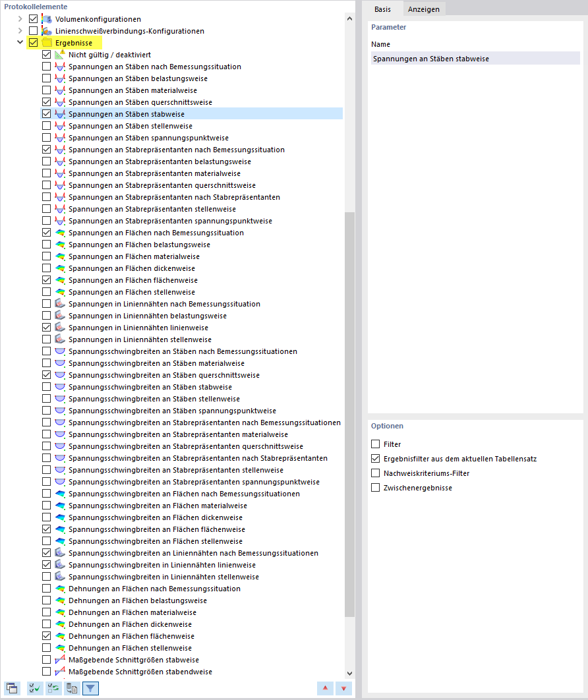Click the warning icon of Nicht gültig / deaktiviert
This screenshot has width=588, height=700.
[x=60, y=55]
